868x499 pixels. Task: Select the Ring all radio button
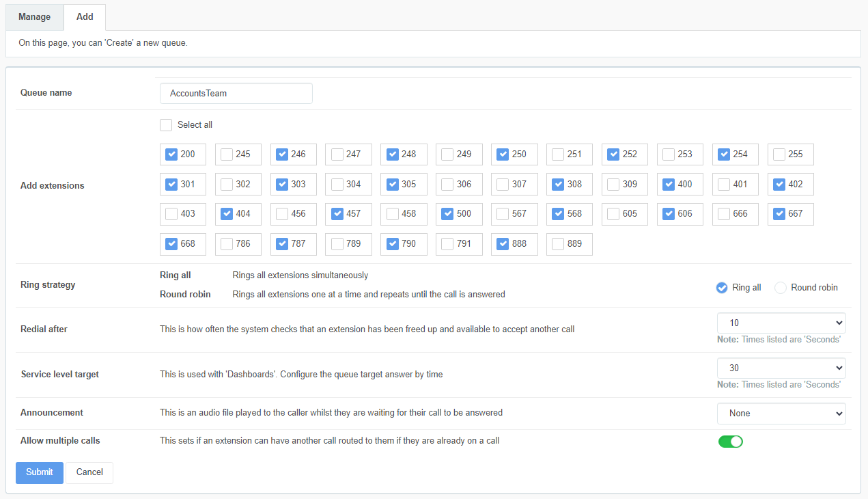coord(722,288)
